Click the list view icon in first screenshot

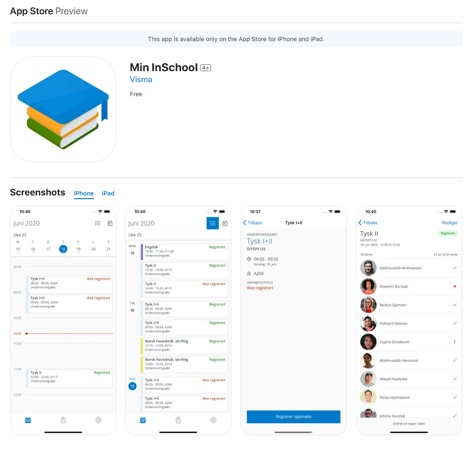tap(98, 223)
